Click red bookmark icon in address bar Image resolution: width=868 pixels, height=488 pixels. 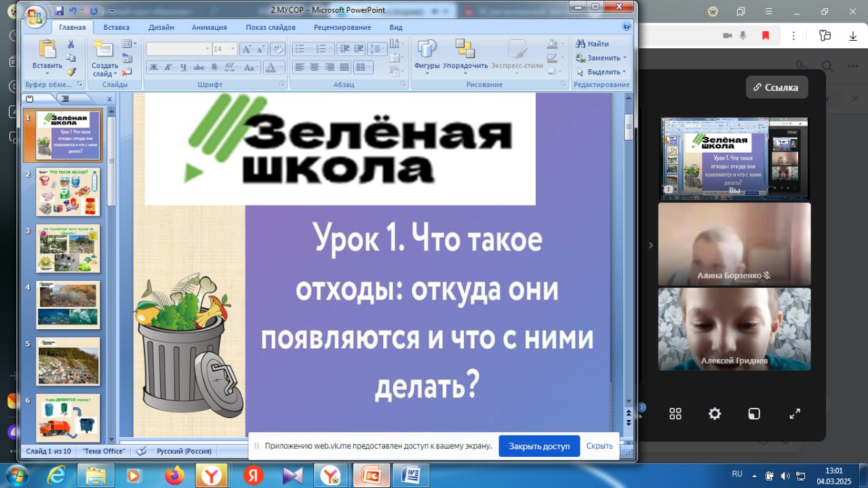(766, 35)
